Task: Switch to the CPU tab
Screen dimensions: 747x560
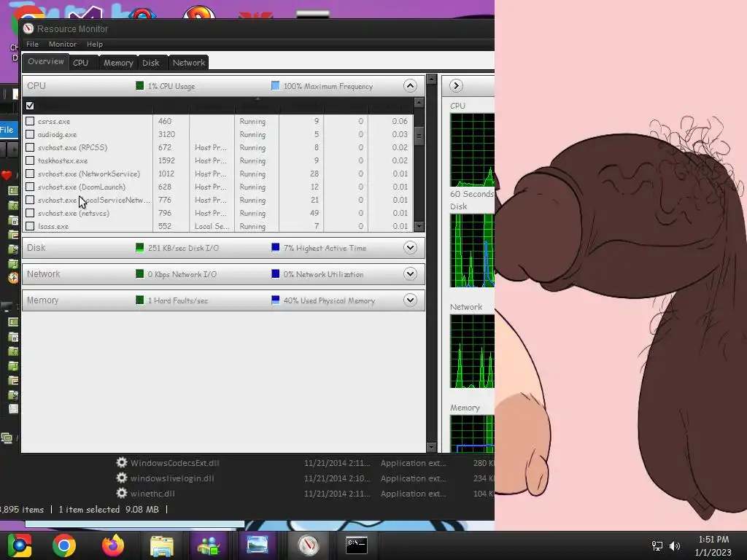Action: point(80,63)
